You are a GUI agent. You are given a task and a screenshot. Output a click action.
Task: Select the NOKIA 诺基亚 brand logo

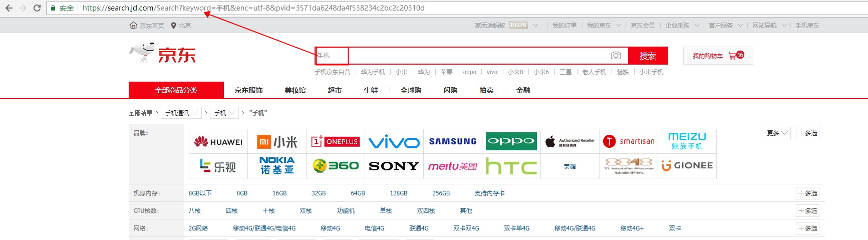pyautogui.click(x=277, y=166)
